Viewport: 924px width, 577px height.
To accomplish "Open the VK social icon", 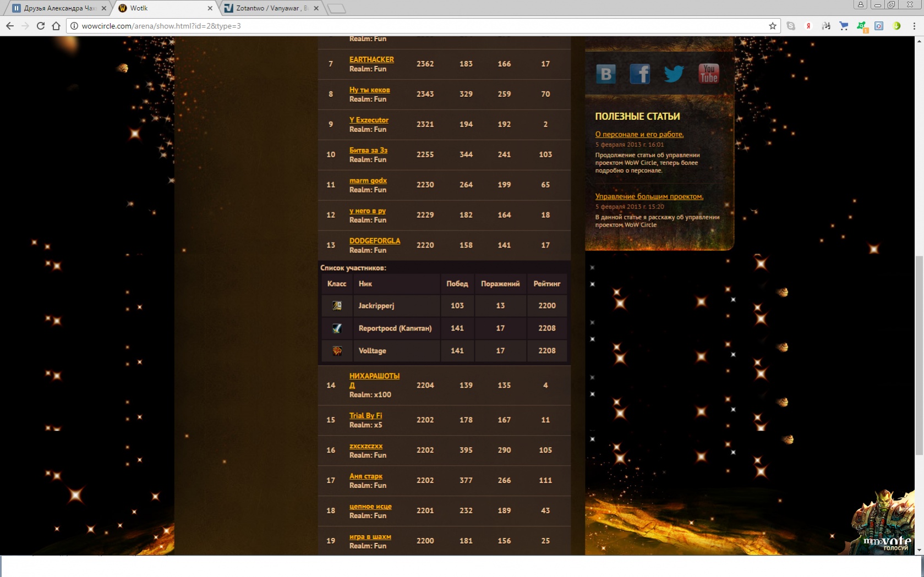I will [x=605, y=74].
